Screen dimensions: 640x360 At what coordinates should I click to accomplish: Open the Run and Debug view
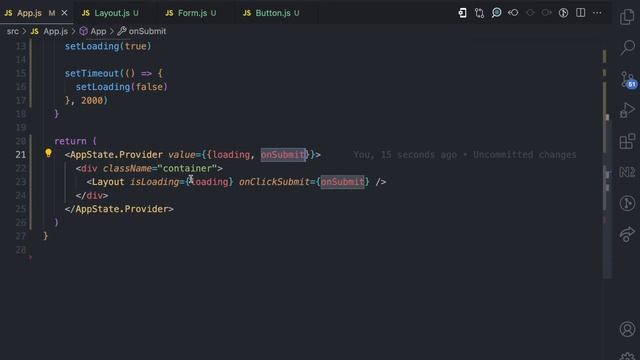(627, 110)
